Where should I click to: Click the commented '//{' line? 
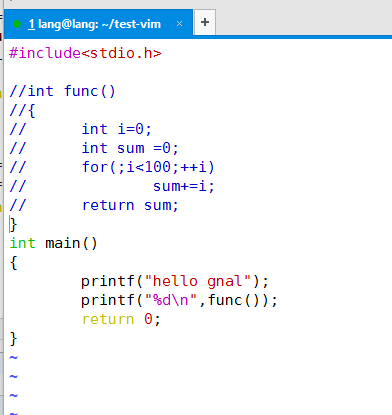22,110
